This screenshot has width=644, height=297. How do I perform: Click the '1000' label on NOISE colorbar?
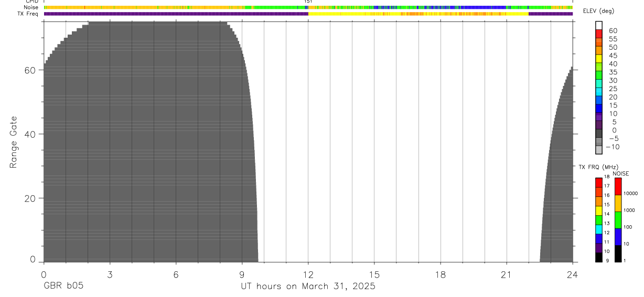(x=629, y=210)
